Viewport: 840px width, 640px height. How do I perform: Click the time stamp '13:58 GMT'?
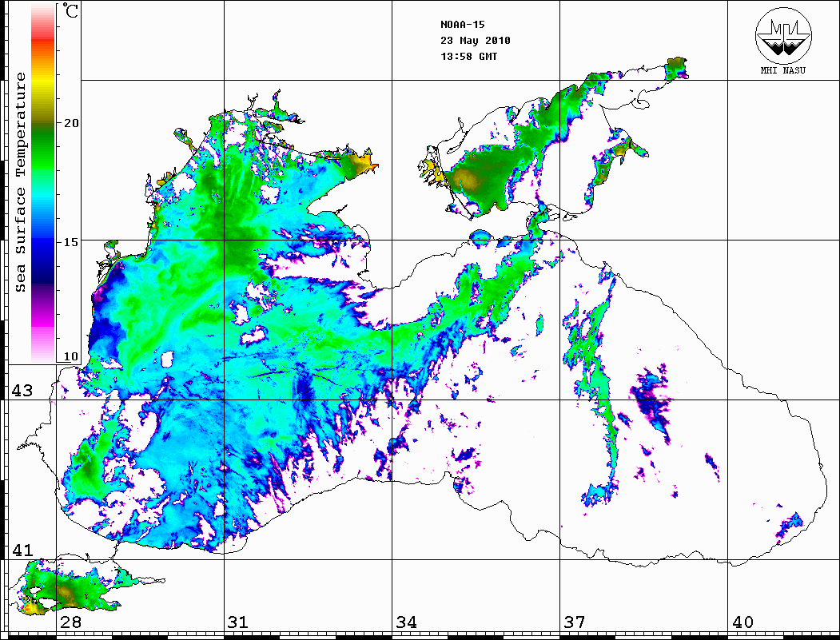pos(468,56)
